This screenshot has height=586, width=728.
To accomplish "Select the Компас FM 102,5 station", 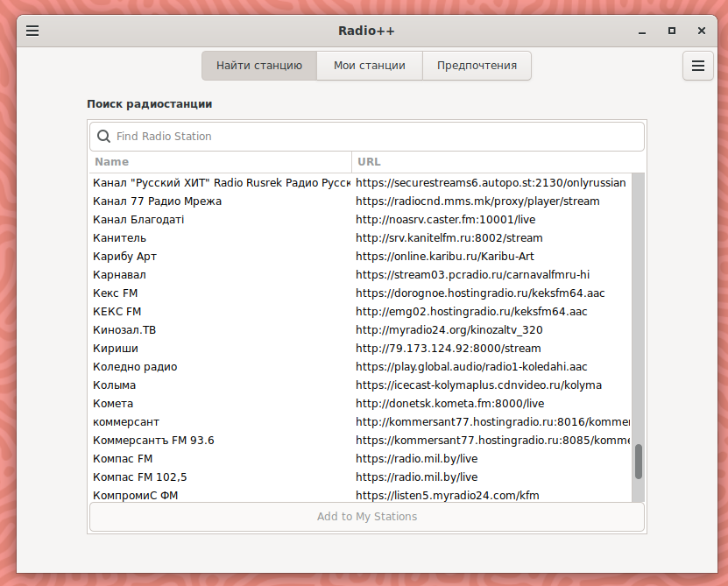I will click(x=360, y=477).
